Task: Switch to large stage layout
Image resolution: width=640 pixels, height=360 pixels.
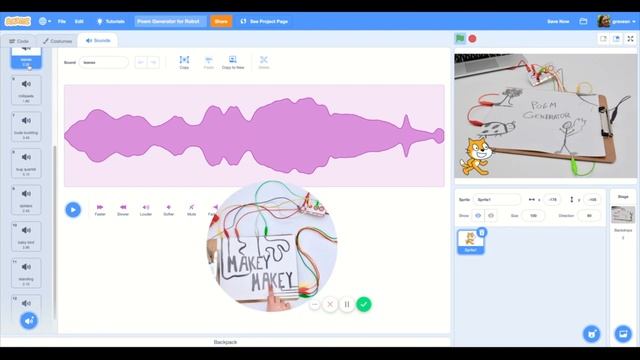Action: [x=616, y=39]
